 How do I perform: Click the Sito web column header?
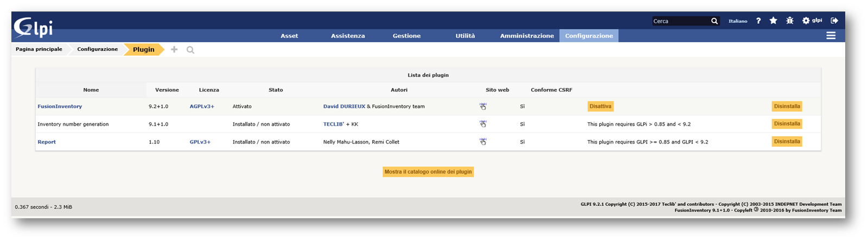(x=497, y=90)
